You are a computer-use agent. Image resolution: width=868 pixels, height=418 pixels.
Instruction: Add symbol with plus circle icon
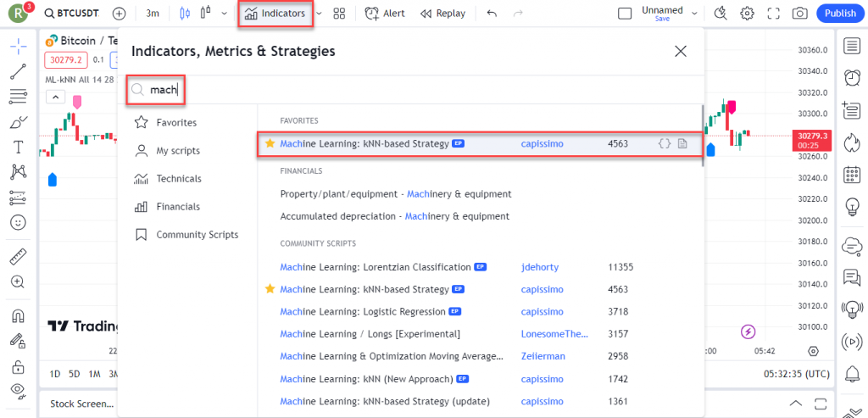pos(119,14)
